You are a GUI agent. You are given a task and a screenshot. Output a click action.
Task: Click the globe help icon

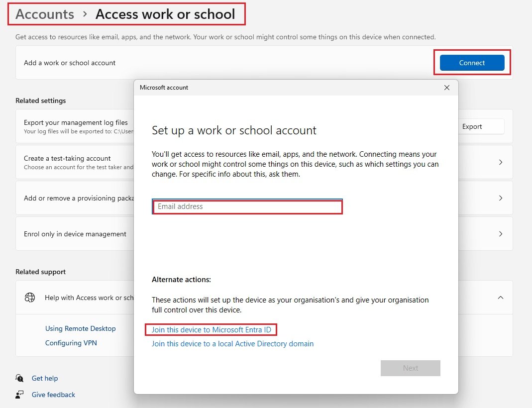[30, 298]
